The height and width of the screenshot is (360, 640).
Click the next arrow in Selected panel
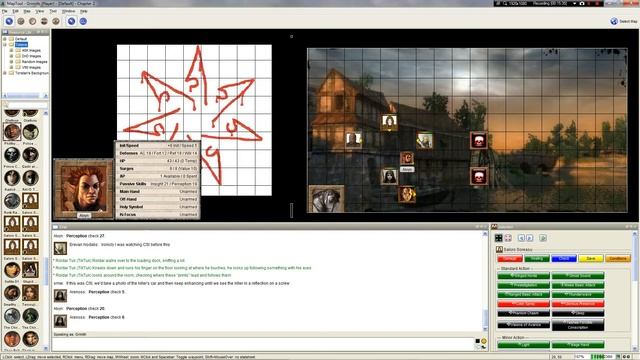click(x=529, y=238)
